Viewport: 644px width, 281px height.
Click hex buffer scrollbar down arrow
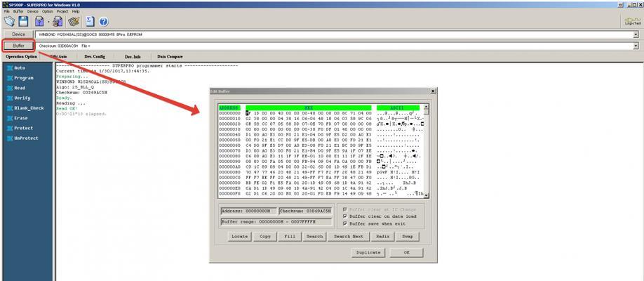(x=427, y=195)
